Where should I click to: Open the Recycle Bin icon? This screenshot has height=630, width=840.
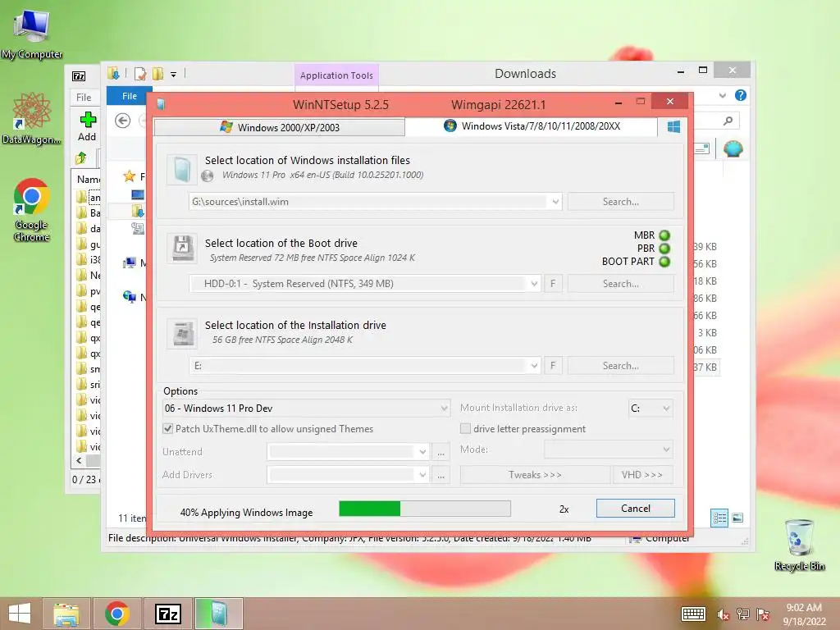[799, 545]
